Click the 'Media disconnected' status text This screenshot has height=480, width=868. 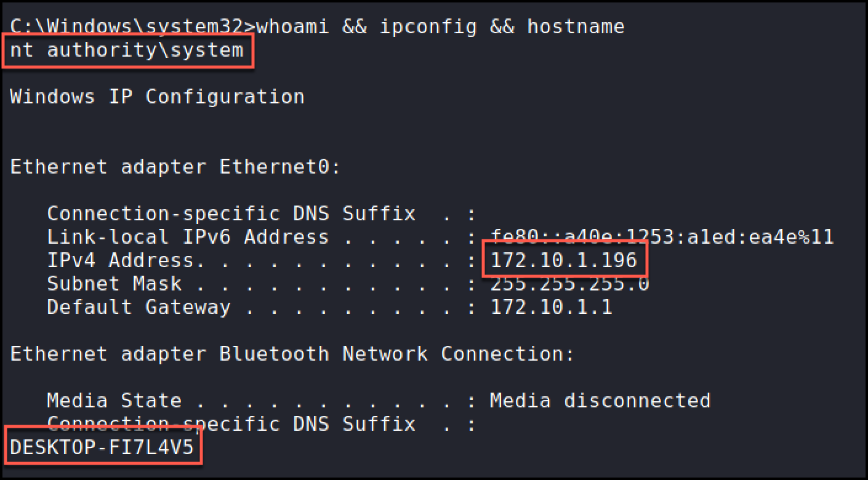(x=600, y=401)
